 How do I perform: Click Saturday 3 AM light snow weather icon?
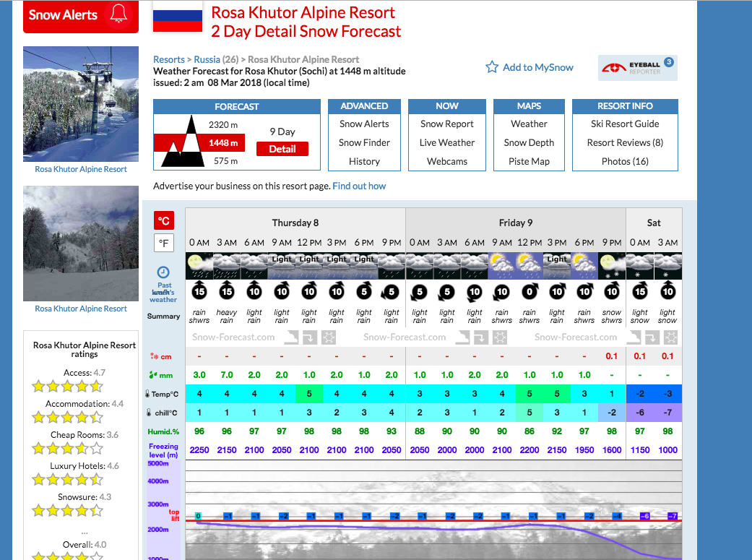[667, 267]
